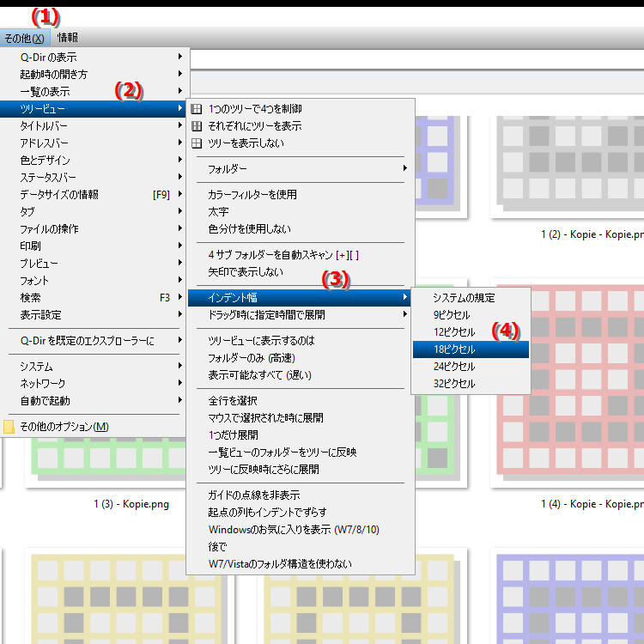Toggle 起点の列もインデントでずらす

click(301, 512)
